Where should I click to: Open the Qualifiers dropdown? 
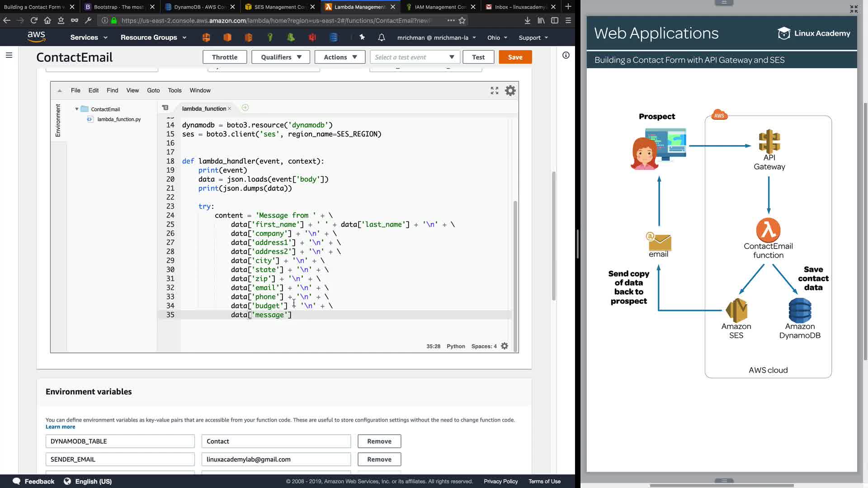click(x=281, y=57)
